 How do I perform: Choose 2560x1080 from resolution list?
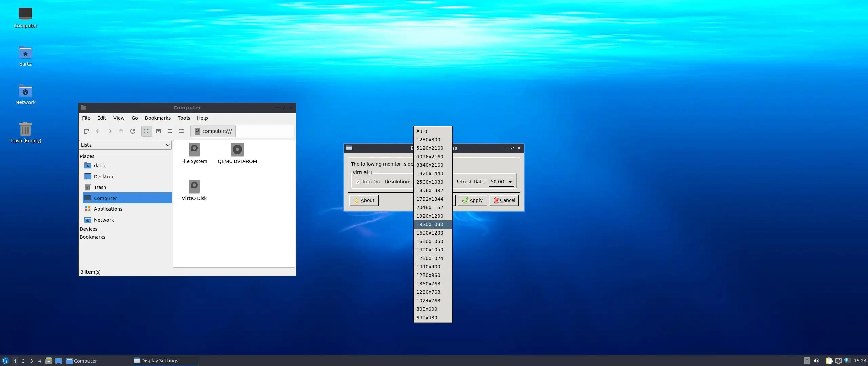point(430,182)
